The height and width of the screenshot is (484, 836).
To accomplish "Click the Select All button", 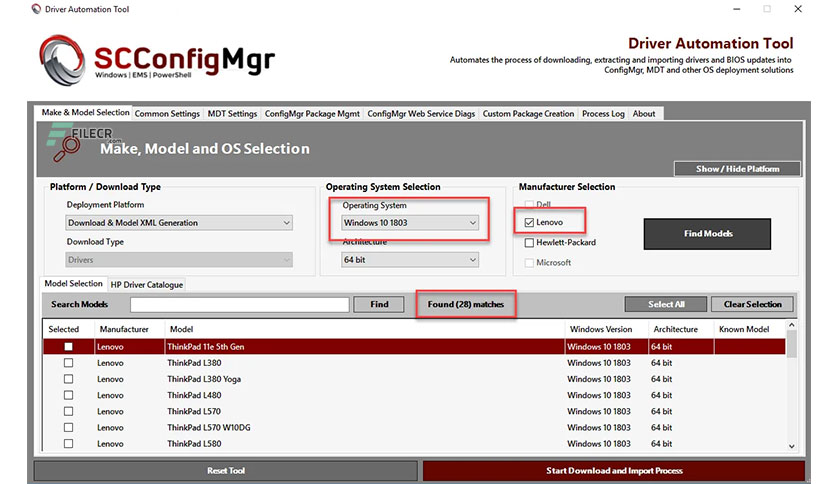I will tap(666, 304).
